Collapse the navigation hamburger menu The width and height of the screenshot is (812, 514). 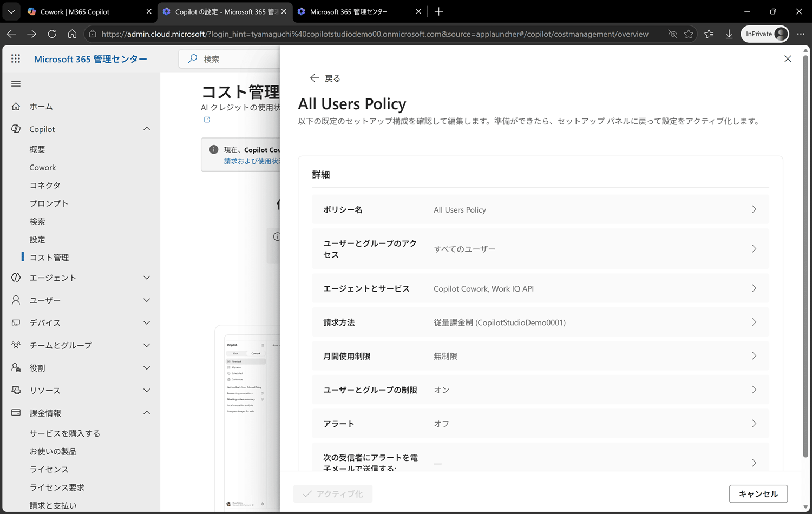[x=16, y=84]
